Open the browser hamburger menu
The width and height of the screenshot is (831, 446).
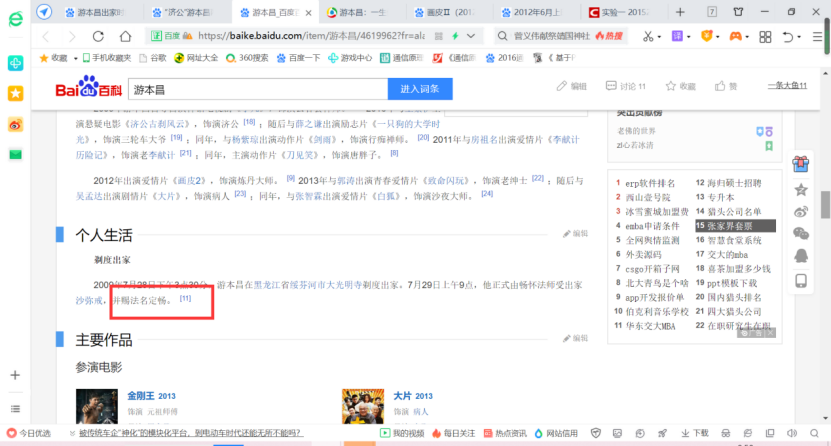click(x=817, y=37)
